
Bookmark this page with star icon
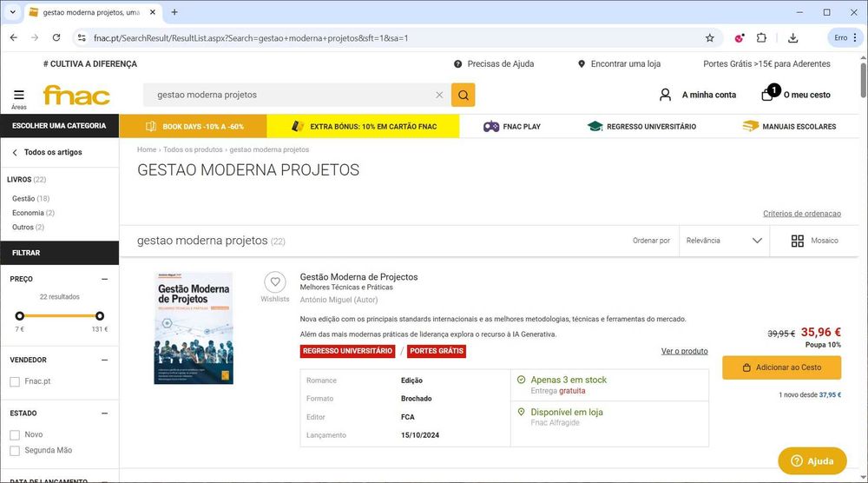click(x=710, y=37)
